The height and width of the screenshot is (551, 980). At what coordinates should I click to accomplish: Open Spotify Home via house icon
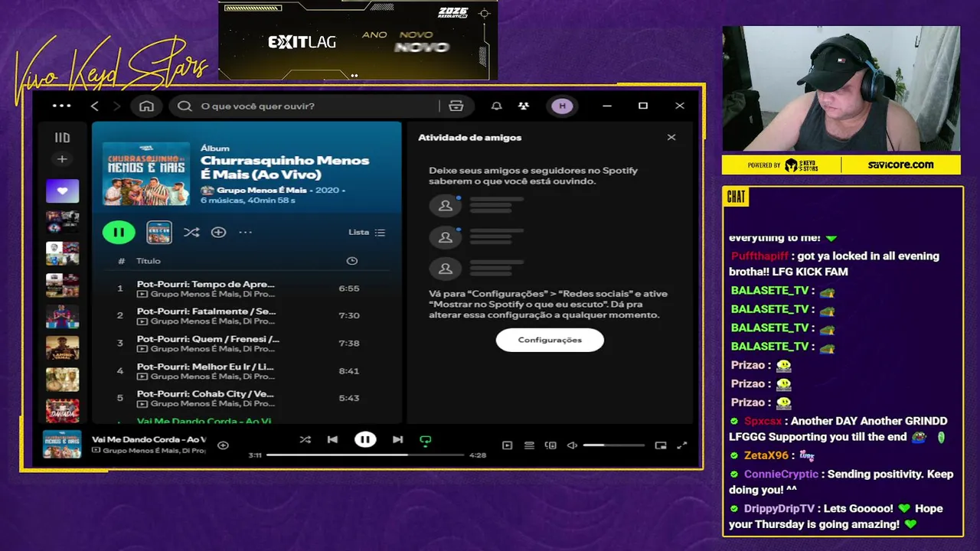click(146, 106)
